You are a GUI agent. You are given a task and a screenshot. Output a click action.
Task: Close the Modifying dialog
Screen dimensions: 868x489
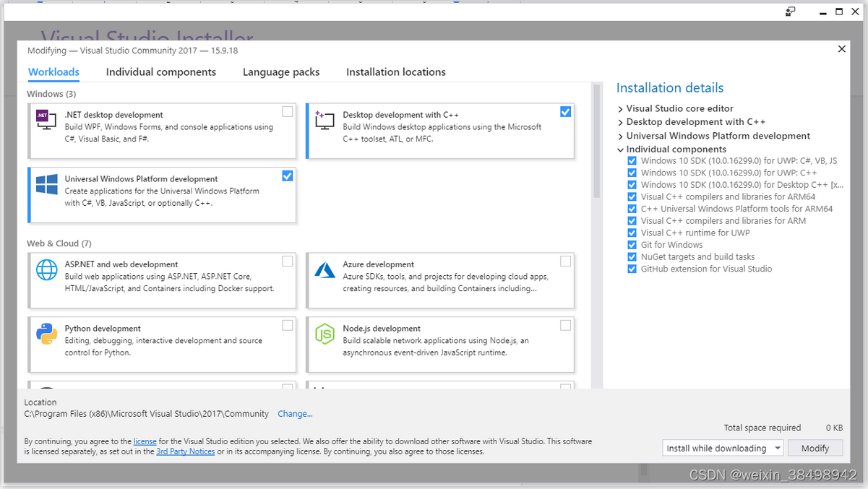[x=841, y=49]
